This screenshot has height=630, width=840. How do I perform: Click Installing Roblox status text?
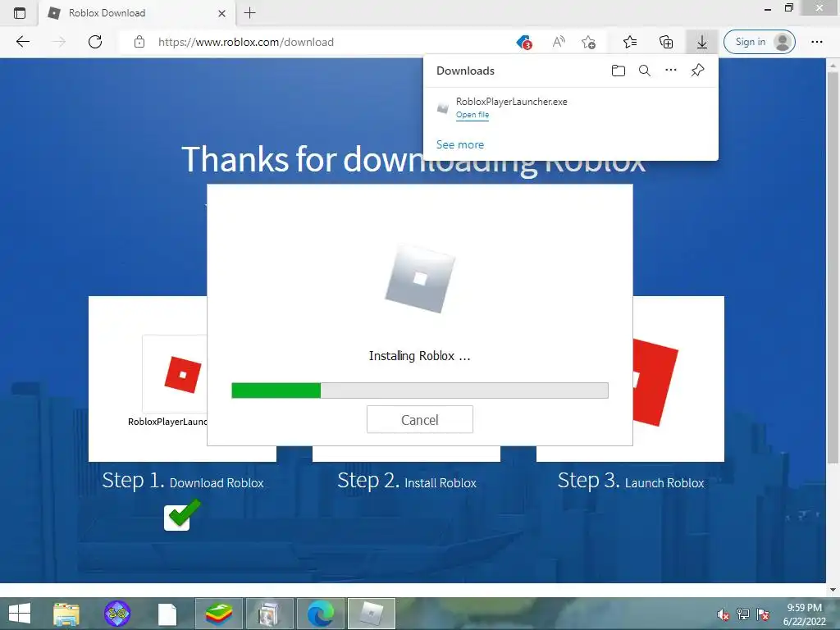click(419, 356)
